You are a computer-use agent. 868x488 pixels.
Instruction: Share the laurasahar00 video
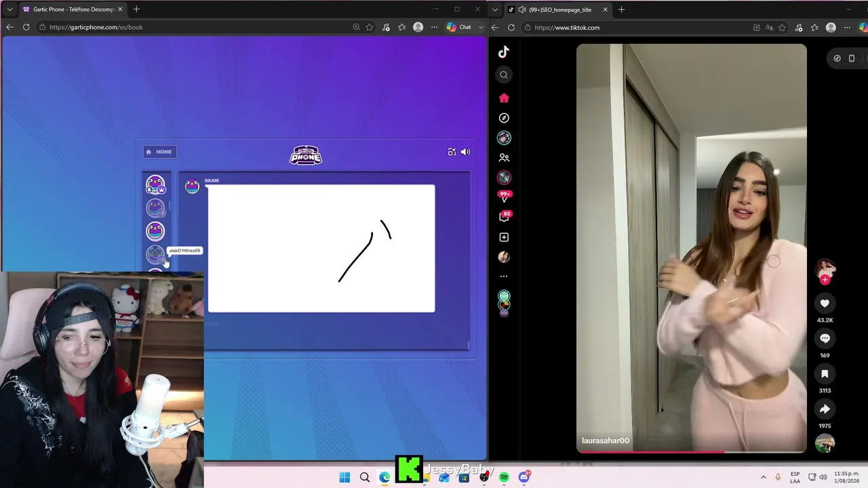point(825,409)
